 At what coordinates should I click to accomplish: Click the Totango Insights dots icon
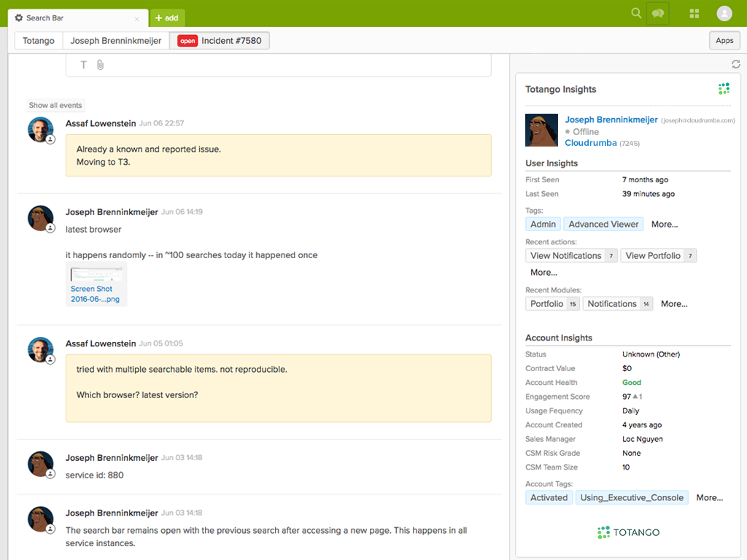(724, 89)
